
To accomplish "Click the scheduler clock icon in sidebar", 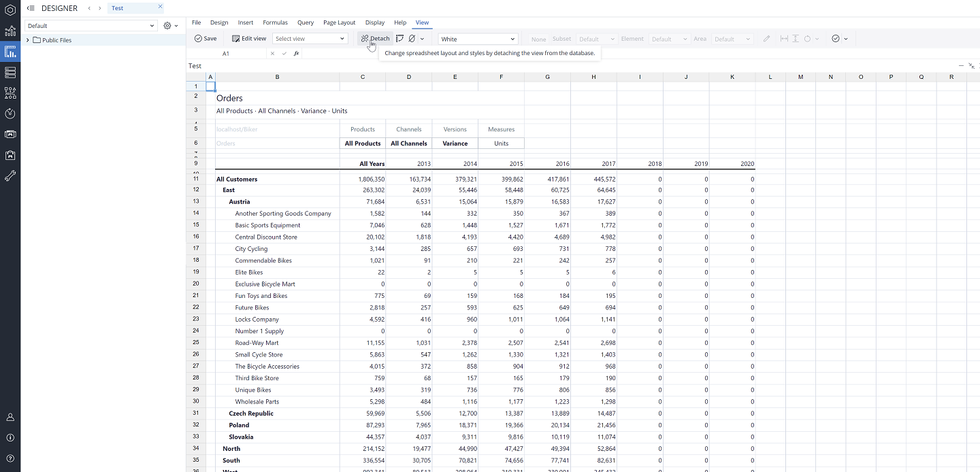I will click(10, 114).
